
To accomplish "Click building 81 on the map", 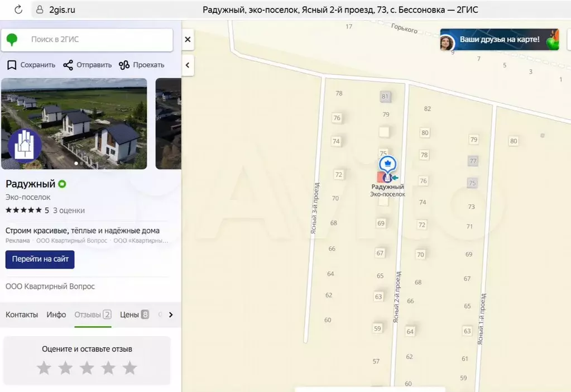I will pyautogui.click(x=385, y=97).
